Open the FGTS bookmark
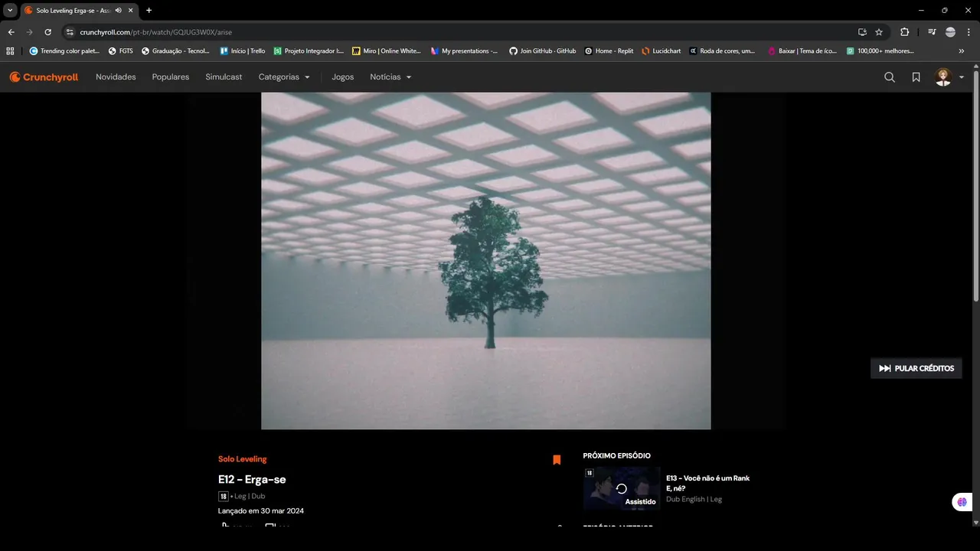This screenshot has height=551, width=980. click(x=121, y=51)
